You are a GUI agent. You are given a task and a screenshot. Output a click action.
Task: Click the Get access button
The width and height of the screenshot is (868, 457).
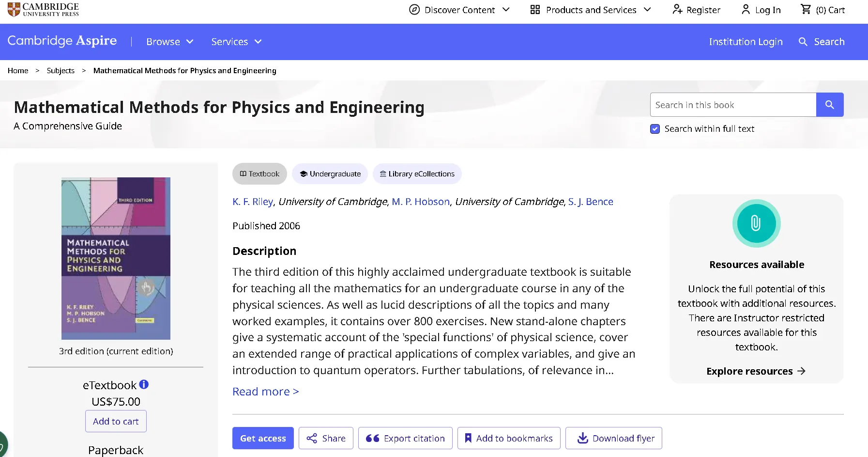[263, 438]
